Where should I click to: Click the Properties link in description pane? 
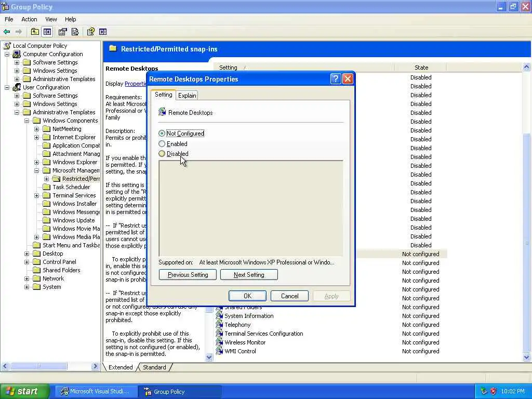[136, 84]
